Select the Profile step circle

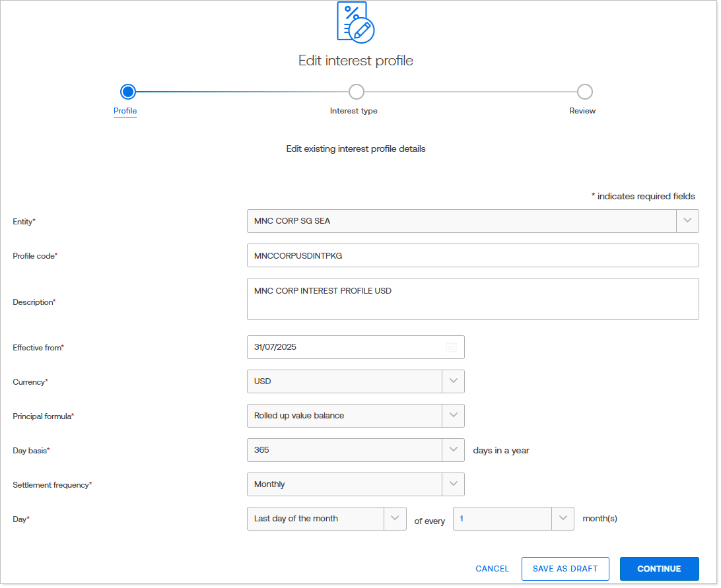[128, 92]
